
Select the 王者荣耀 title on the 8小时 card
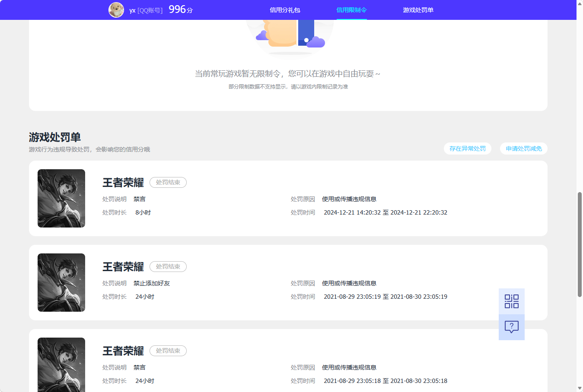point(123,183)
